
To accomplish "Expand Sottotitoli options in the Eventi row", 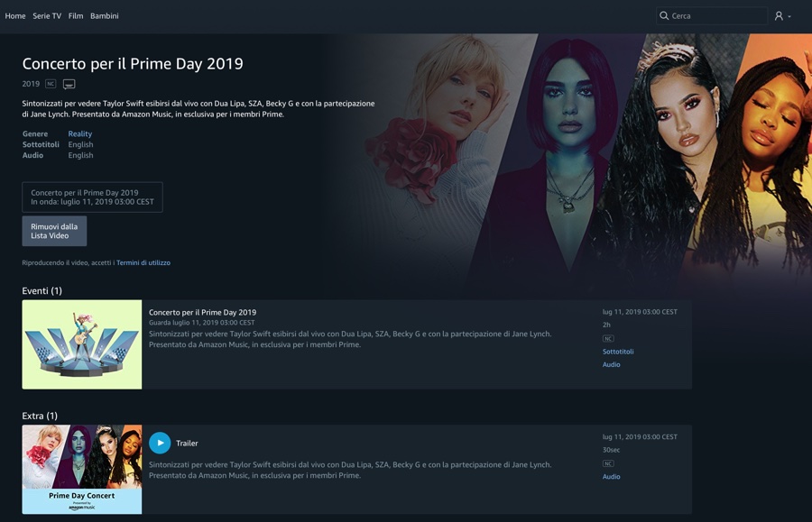I will pyautogui.click(x=618, y=352).
